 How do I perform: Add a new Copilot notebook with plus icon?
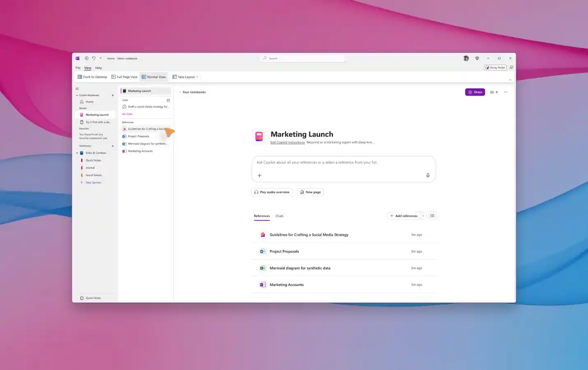(x=113, y=95)
